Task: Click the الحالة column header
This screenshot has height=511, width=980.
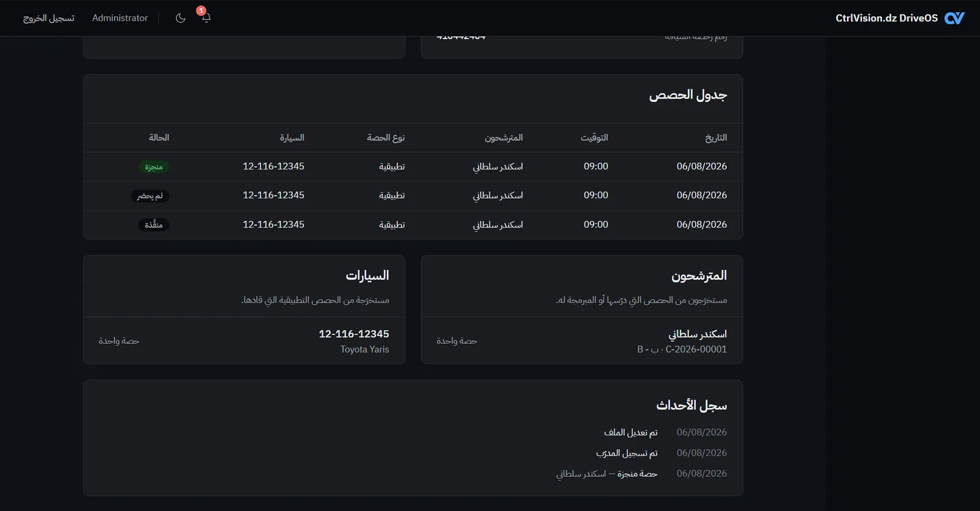Action: pyautogui.click(x=159, y=138)
